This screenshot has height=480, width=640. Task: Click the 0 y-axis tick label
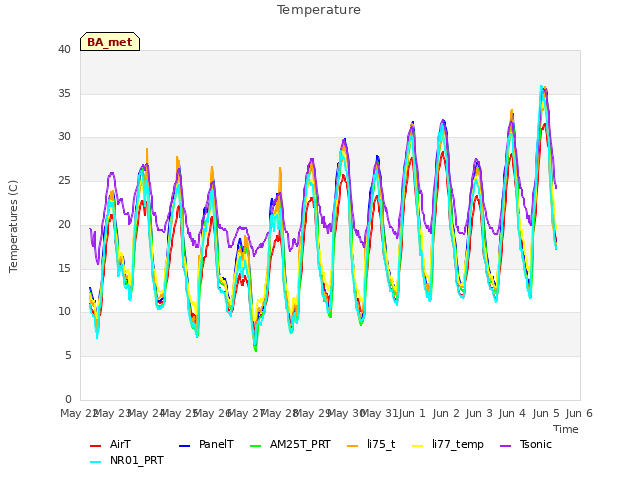pyautogui.click(x=68, y=399)
